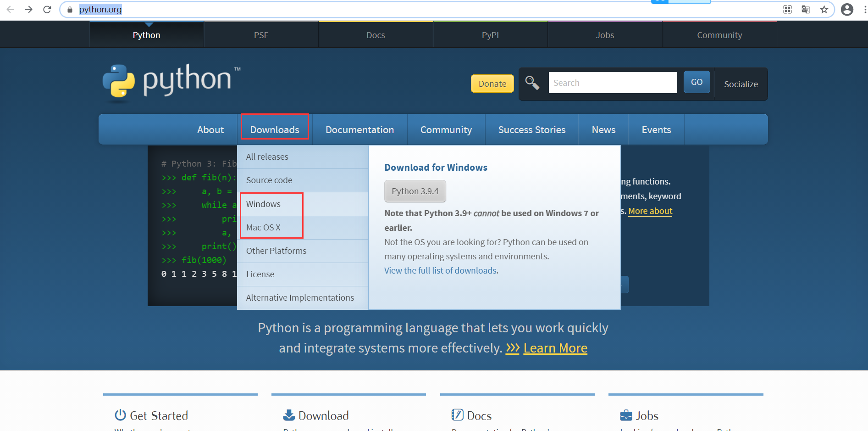
Task: Click the yellow Donate button
Action: (492, 84)
